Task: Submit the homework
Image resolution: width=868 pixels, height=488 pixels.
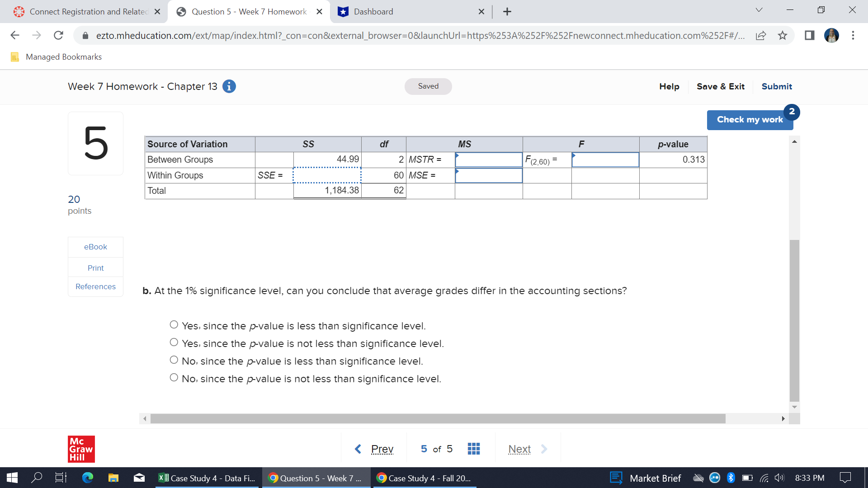Action: [777, 86]
